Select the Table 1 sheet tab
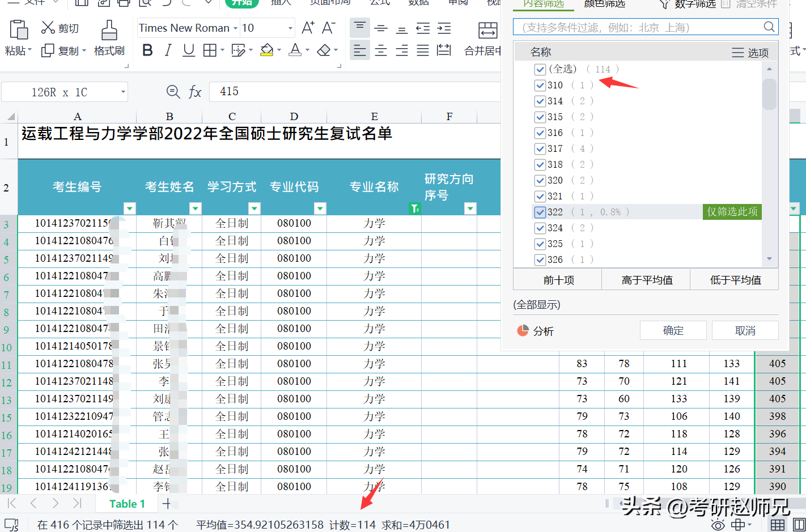Screen dimensions: 806x532 point(127,504)
